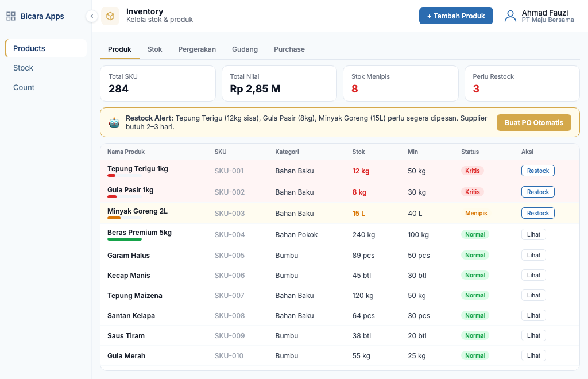588x379 pixels.
Task: Click the Stok Menipis summary card
Action: pyautogui.click(x=404, y=83)
